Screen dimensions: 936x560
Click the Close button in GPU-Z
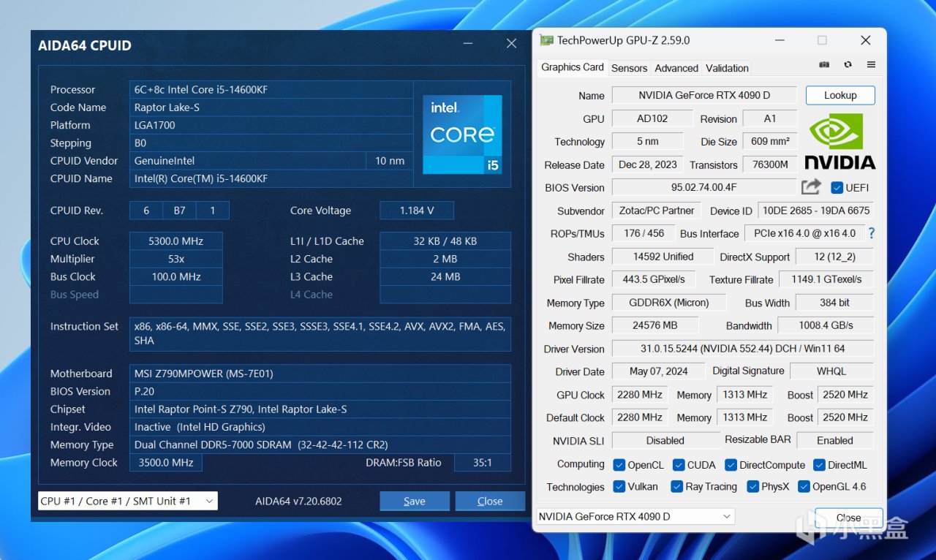(848, 517)
